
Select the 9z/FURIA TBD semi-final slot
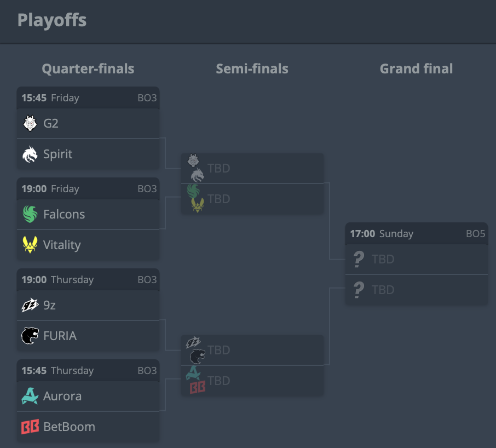[x=252, y=350]
